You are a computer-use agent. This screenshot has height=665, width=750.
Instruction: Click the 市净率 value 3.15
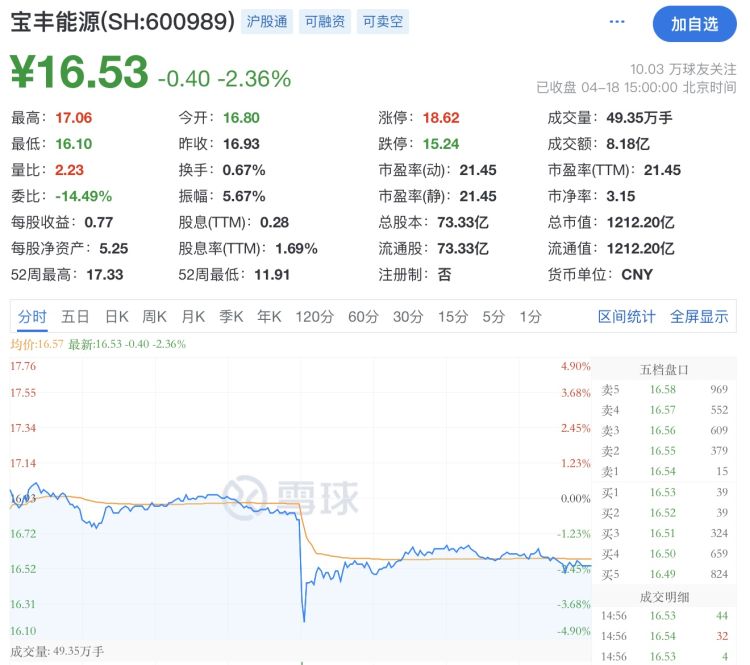621,196
